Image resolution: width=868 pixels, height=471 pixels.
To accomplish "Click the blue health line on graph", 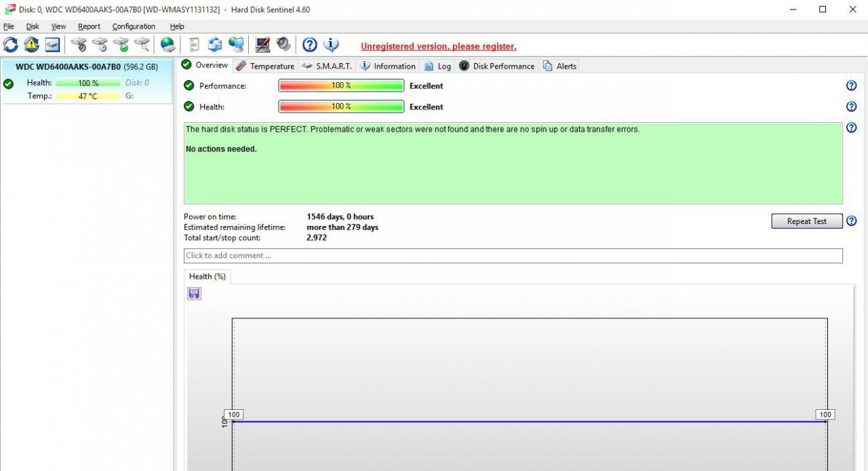I will (529, 421).
